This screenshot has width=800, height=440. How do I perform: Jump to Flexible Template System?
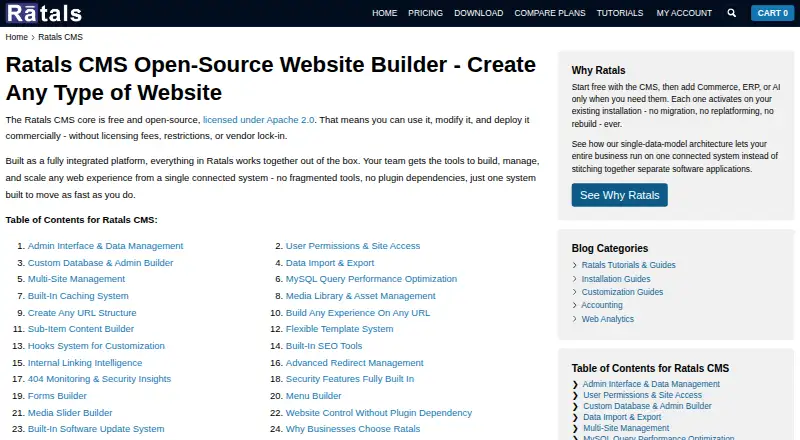339,329
